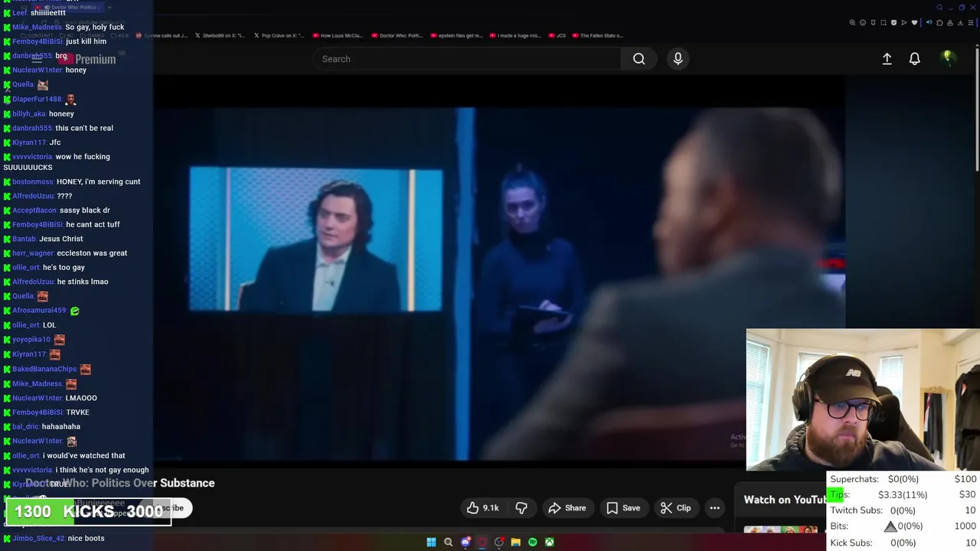This screenshot has width=980, height=551.
Task: Click 'Watch on YouTube' panel heading
Action: click(785, 500)
